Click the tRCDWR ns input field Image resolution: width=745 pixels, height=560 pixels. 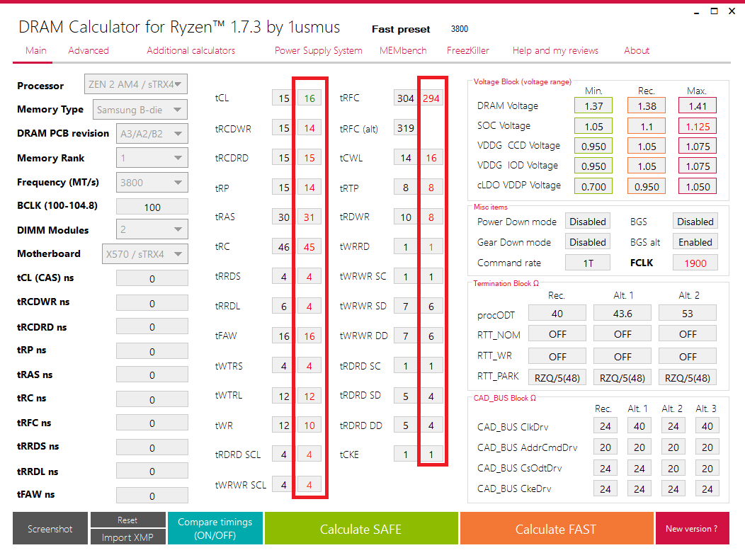coord(152,303)
